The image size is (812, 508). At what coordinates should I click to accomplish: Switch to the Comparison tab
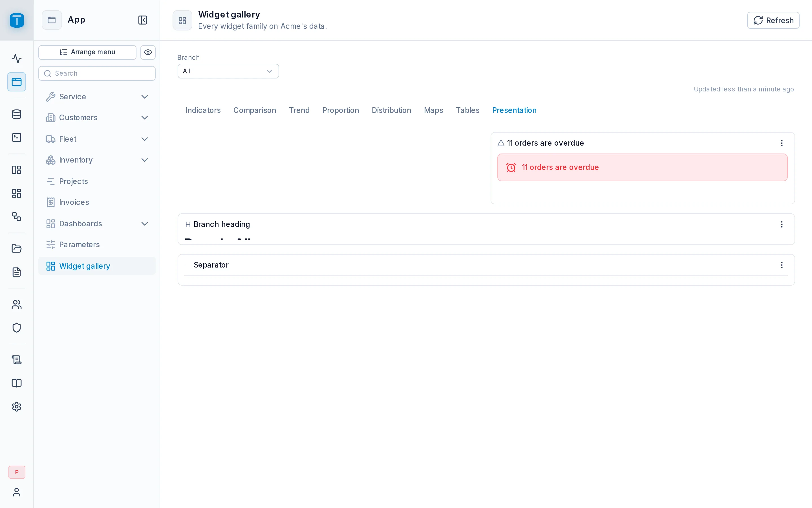[255, 110]
